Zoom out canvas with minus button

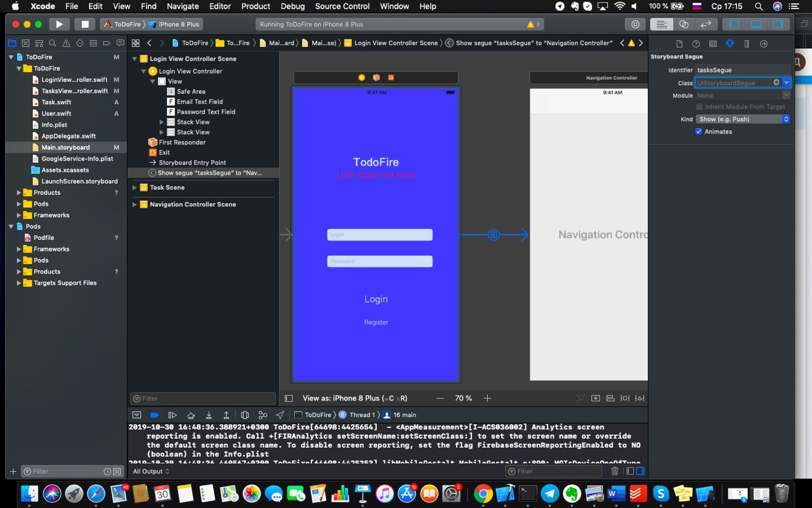coord(440,398)
